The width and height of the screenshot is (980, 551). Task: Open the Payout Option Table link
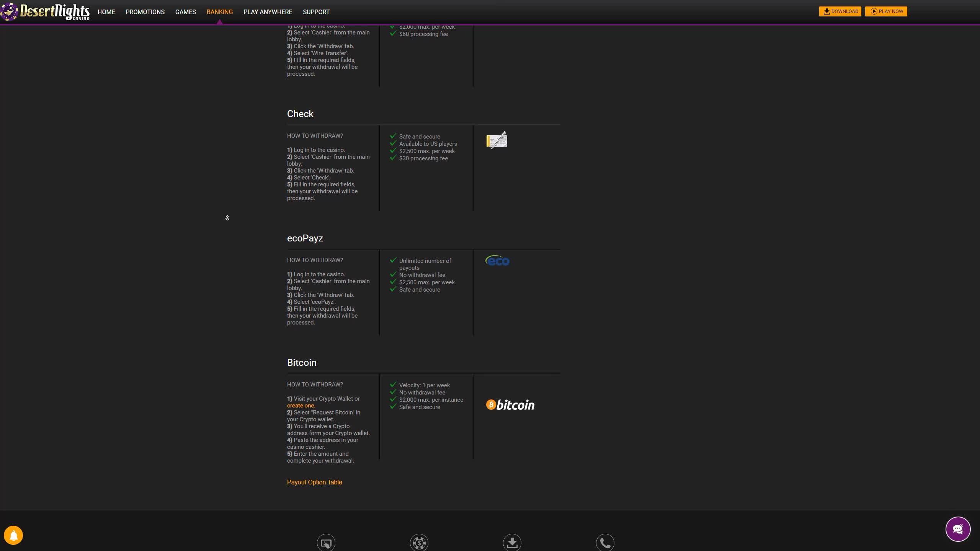314,482
